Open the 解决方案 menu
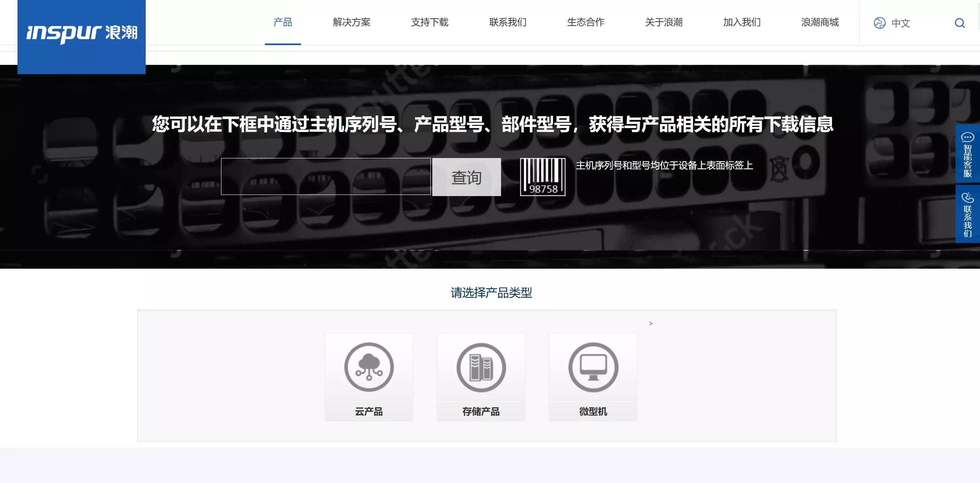The width and height of the screenshot is (980, 483). (352, 23)
